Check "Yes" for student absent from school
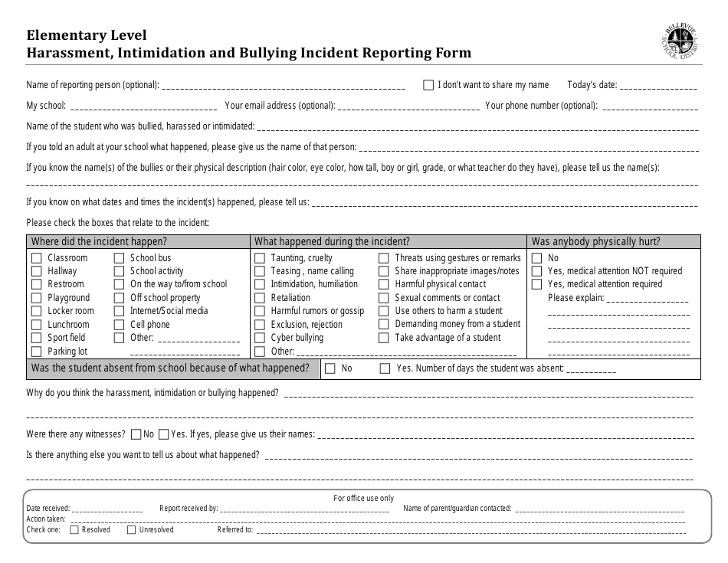 pos(383,368)
